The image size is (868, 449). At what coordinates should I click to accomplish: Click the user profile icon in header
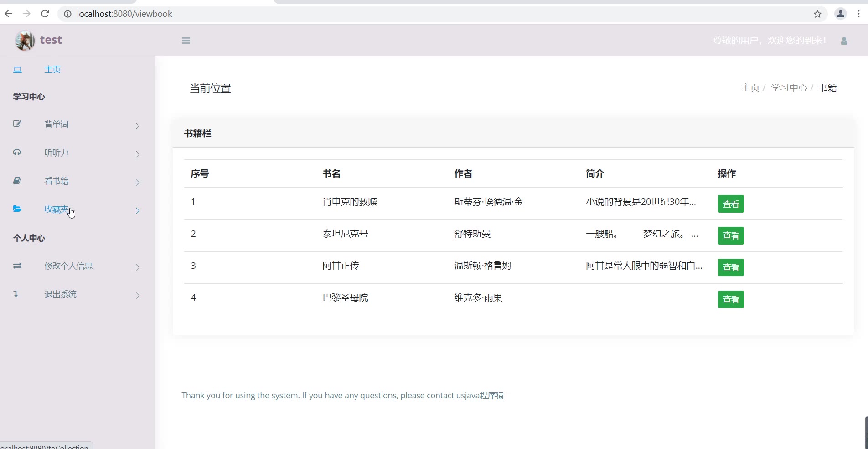844,41
